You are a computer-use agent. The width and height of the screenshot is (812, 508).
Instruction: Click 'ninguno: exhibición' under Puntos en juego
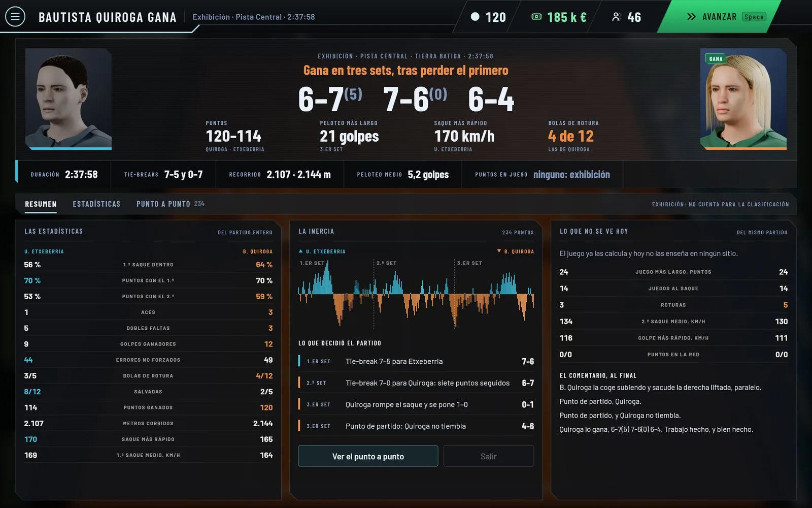[x=571, y=174]
